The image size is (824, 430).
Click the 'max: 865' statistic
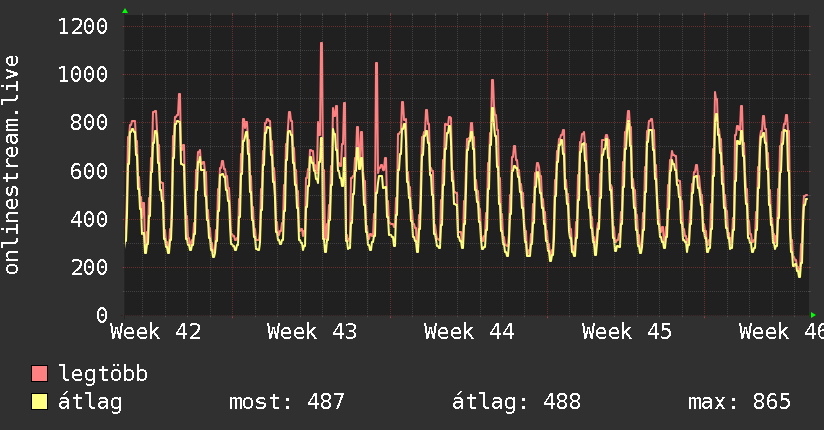(x=739, y=402)
